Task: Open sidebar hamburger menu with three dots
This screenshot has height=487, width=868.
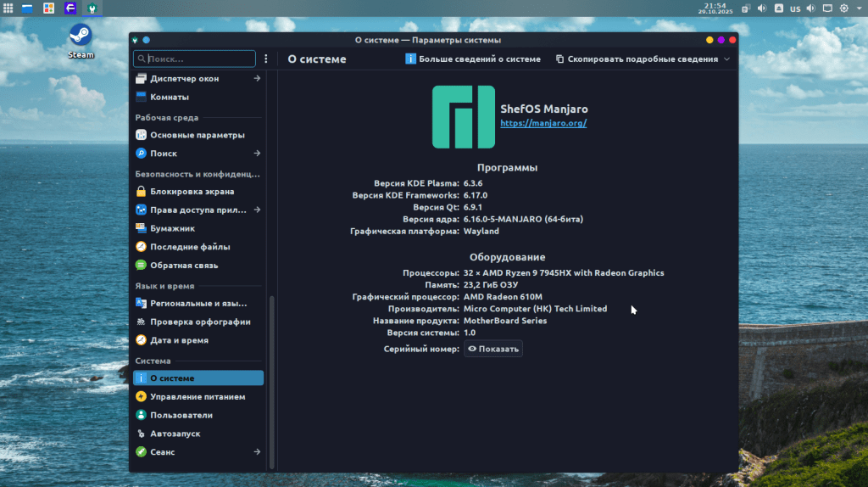Action: tap(266, 59)
